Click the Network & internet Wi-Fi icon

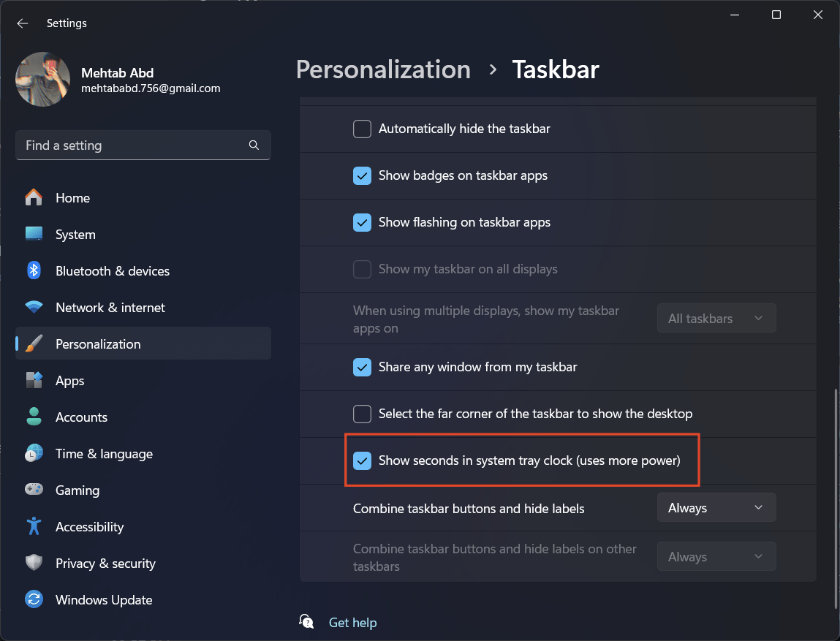34,308
